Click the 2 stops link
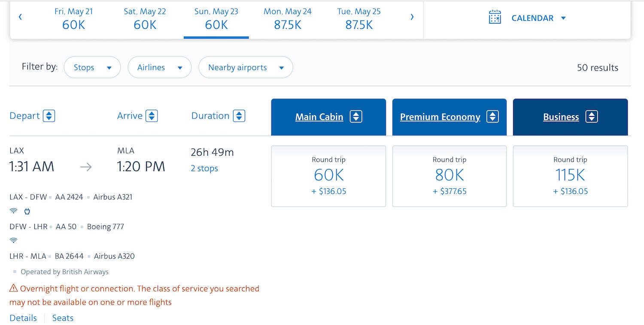 [204, 168]
